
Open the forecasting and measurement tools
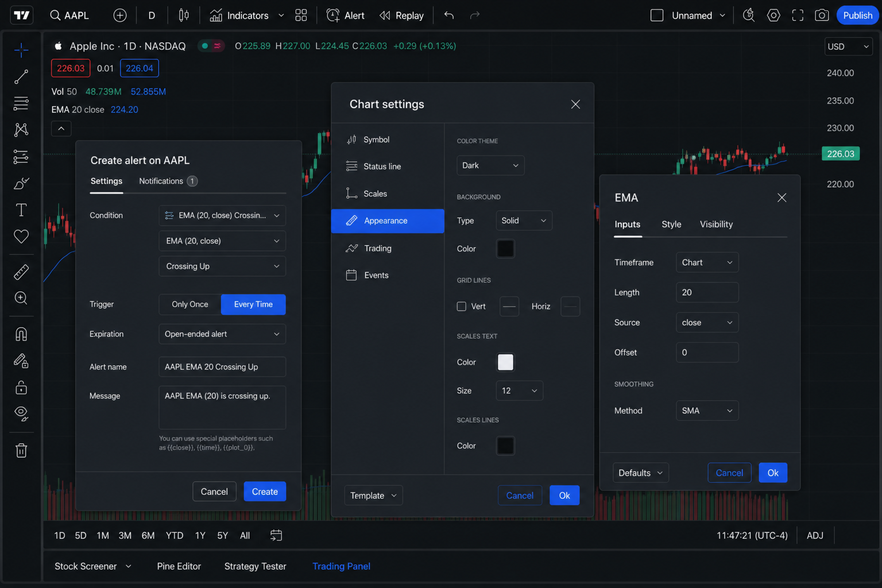(21, 156)
